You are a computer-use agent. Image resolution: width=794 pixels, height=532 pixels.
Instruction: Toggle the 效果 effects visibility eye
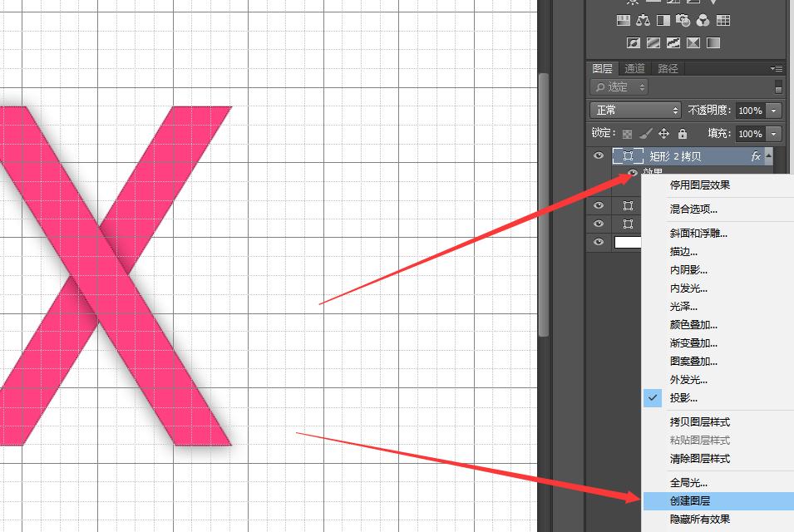coord(633,173)
